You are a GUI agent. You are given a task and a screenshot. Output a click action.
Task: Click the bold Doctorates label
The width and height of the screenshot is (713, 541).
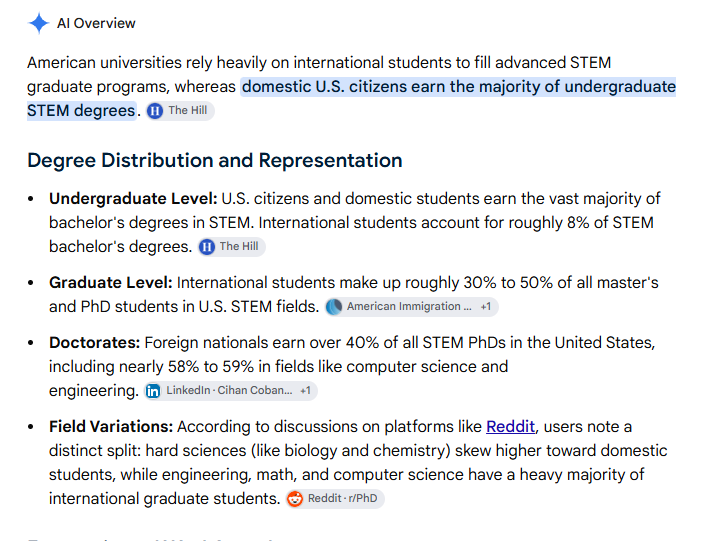point(95,343)
